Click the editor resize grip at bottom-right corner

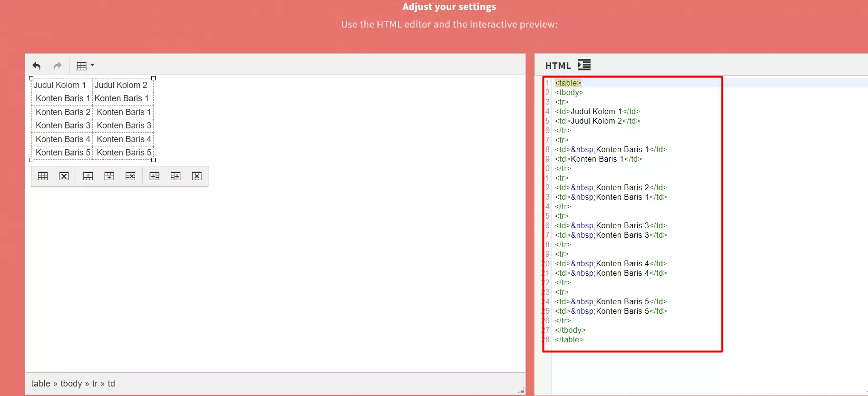(x=521, y=390)
